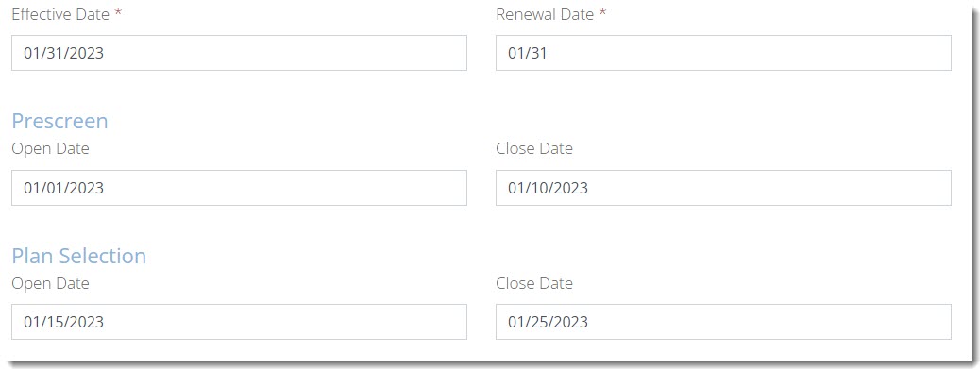The width and height of the screenshot is (980, 369).
Task: Click the Open Date label under Plan Selection
Action: 50,283
